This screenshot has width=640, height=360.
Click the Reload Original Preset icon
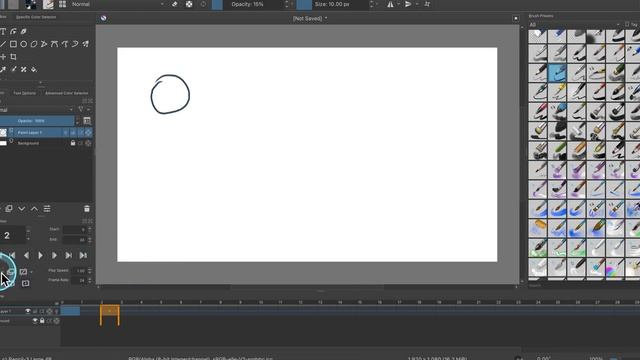tap(203, 4)
